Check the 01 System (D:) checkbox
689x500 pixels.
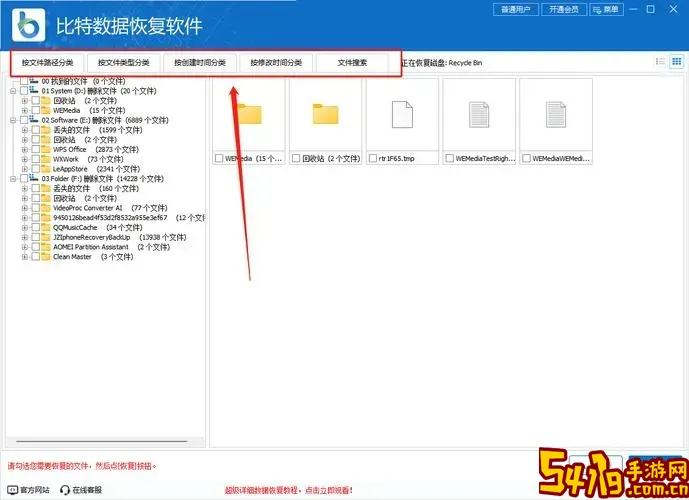point(24,91)
